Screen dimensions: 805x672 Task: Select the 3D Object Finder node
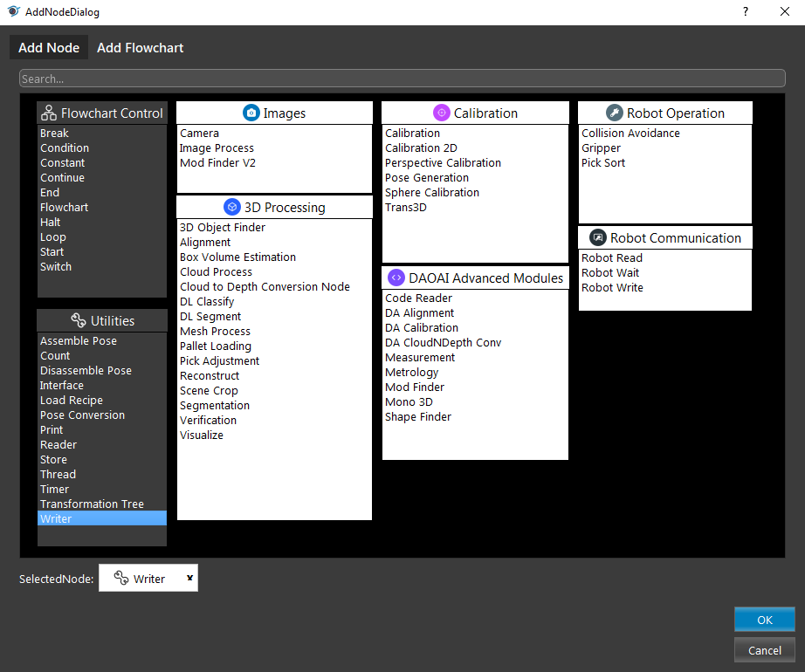click(x=223, y=227)
